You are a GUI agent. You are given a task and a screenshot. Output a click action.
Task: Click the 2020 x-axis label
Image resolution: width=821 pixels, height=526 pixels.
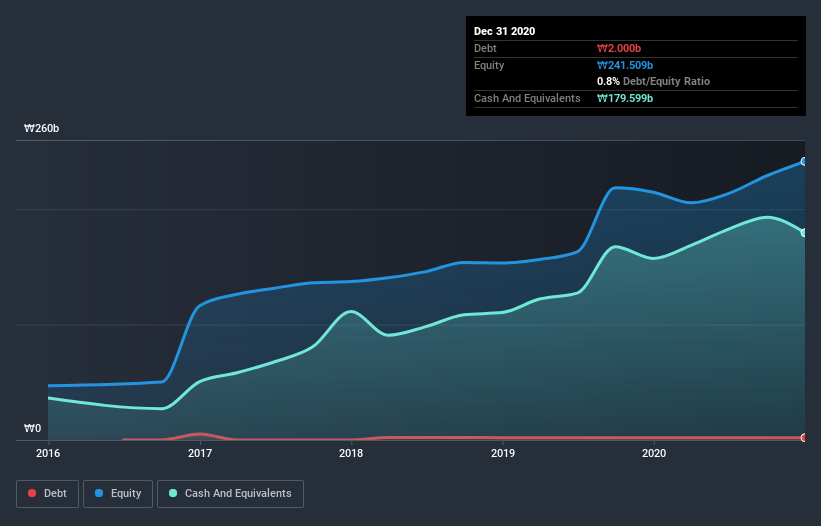654,453
